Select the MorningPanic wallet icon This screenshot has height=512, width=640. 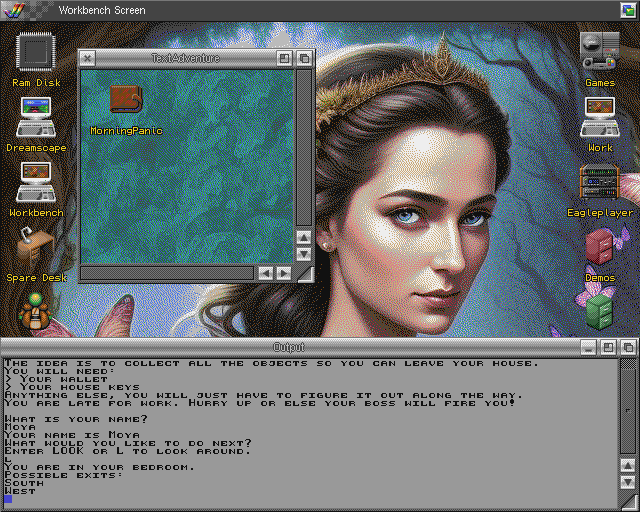(x=126, y=99)
